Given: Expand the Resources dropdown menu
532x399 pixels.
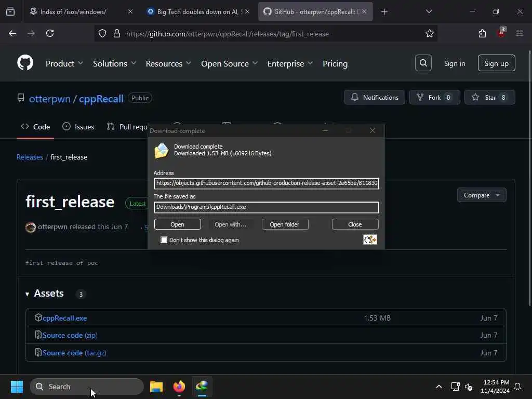Looking at the screenshot, I should click(169, 63).
